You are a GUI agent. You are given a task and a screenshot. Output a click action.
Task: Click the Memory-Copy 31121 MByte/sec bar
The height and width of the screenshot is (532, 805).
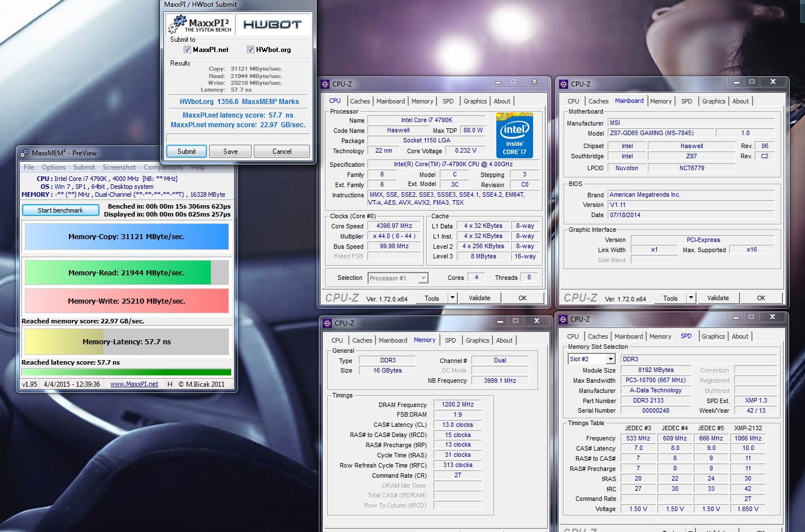click(x=127, y=237)
